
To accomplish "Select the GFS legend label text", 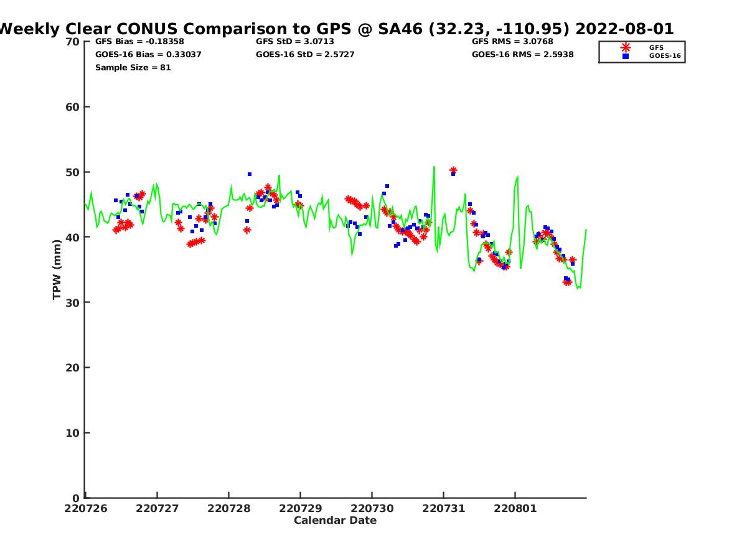I will click(x=656, y=47).
